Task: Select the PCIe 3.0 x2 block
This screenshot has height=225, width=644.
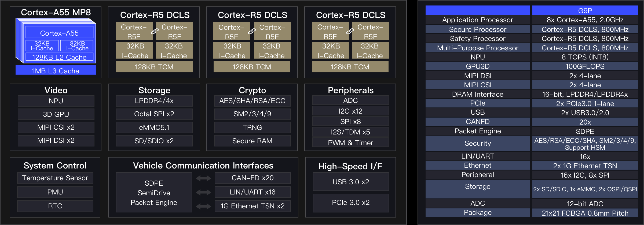Action: (x=351, y=203)
